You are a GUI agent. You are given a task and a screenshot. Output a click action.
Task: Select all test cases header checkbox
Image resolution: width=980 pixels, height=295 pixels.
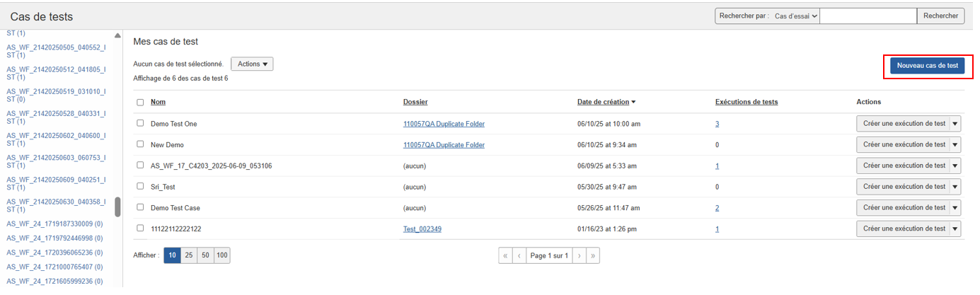(140, 103)
